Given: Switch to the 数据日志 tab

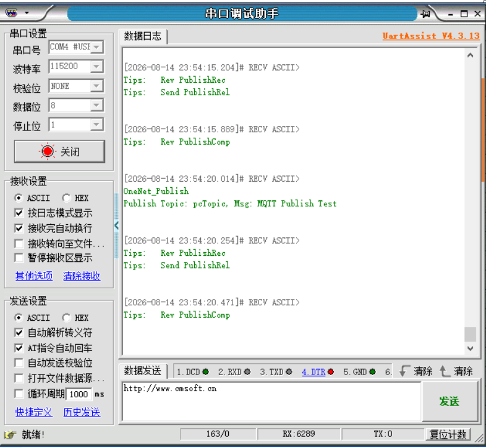Looking at the screenshot, I should click(143, 36).
